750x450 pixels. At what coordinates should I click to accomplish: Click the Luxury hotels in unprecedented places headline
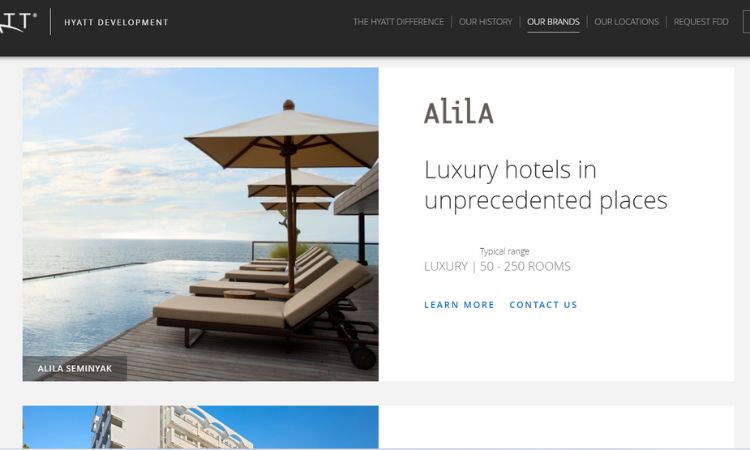(x=545, y=185)
